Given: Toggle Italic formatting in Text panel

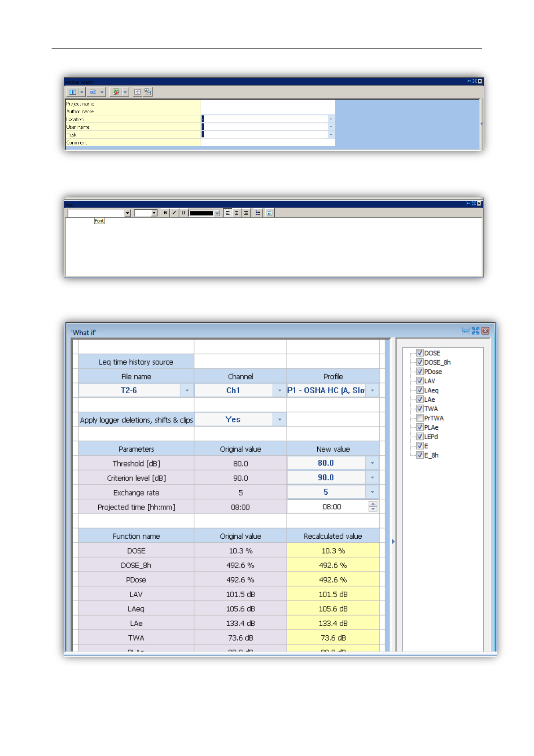Looking at the screenshot, I should point(174,213).
